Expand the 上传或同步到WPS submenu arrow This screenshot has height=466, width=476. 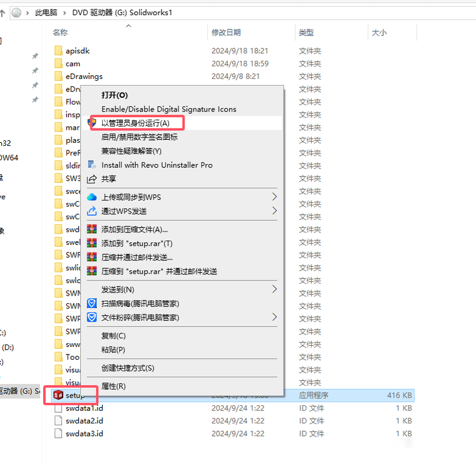[274, 197]
